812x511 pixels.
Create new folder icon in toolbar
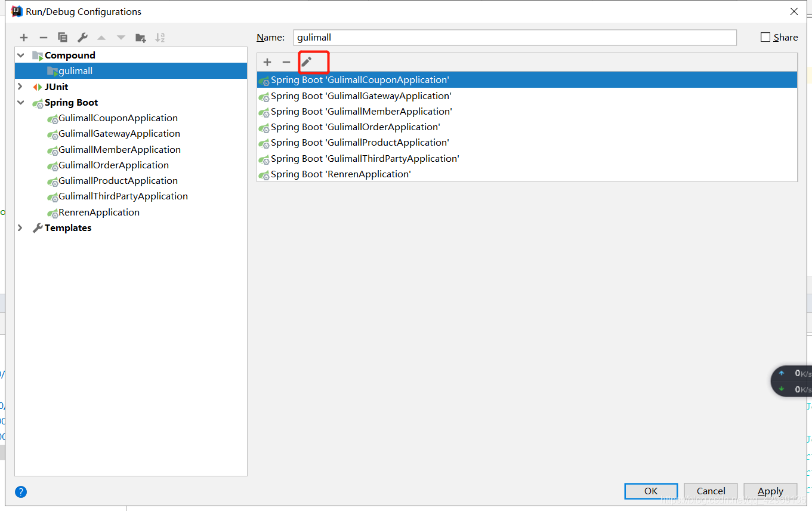click(141, 38)
